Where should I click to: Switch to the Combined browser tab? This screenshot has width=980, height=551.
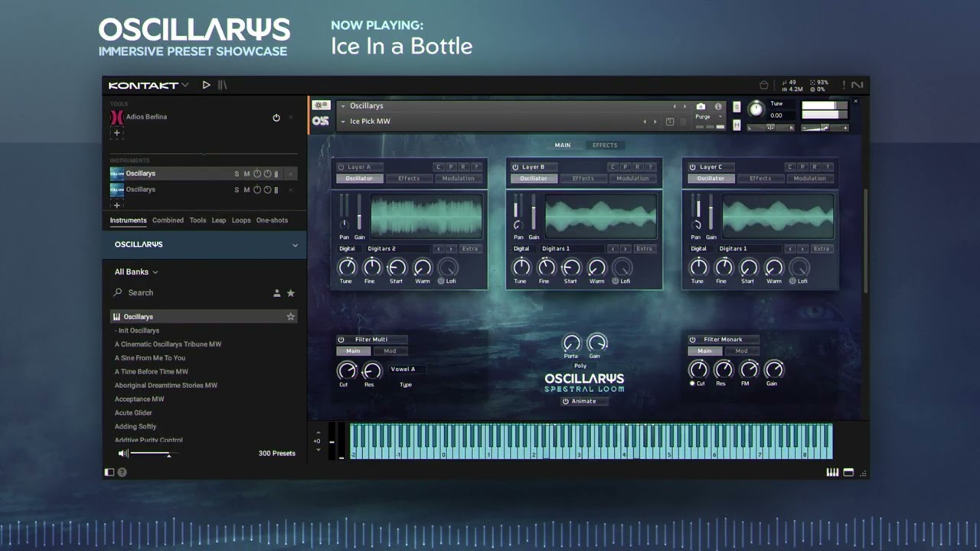pos(168,220)
